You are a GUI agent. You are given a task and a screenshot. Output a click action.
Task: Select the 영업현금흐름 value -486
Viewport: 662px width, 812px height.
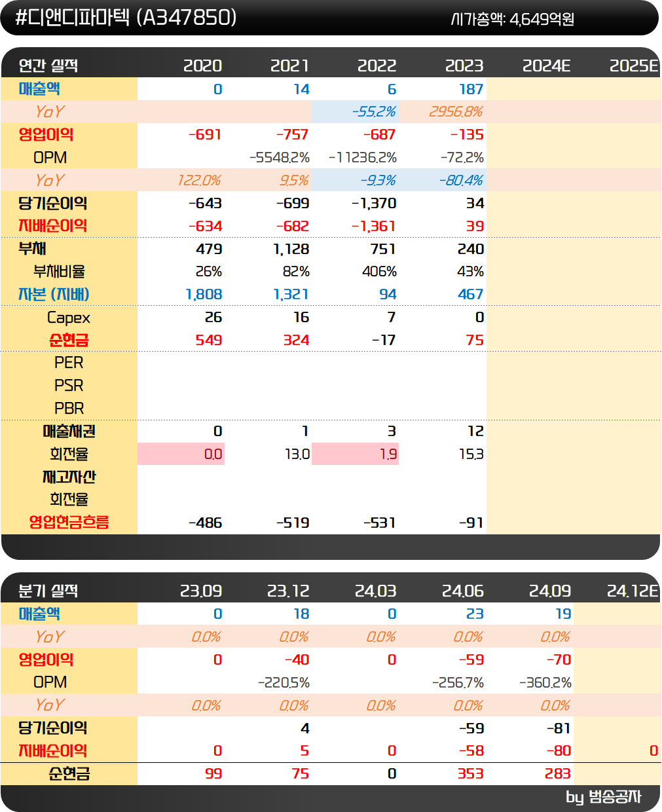coord(205,523)
